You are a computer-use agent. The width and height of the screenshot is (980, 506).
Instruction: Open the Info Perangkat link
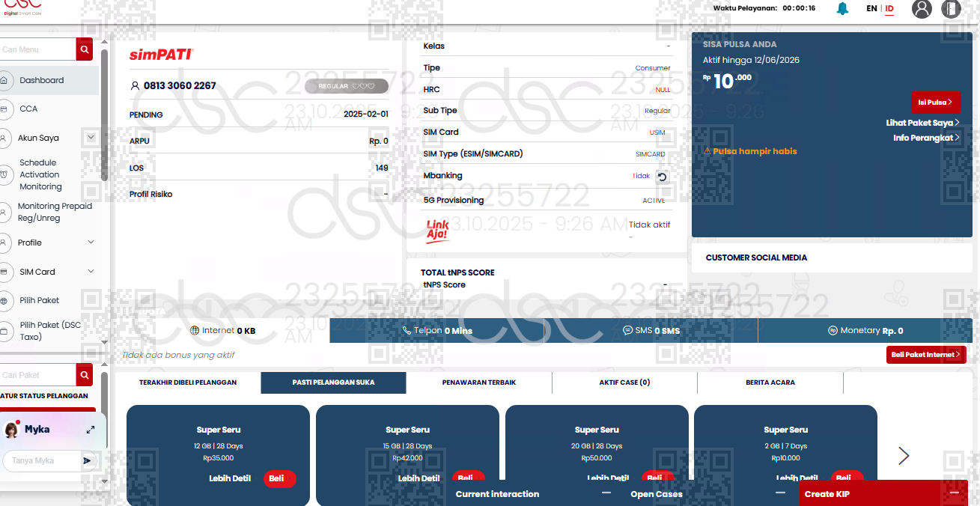click(926, 138)
